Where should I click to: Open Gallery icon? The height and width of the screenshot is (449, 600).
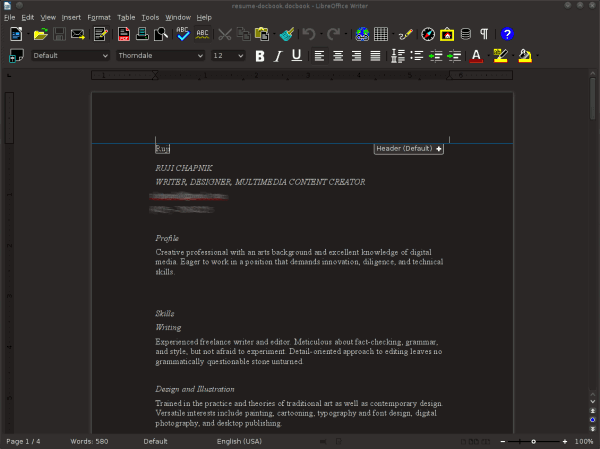pos(447,34)
